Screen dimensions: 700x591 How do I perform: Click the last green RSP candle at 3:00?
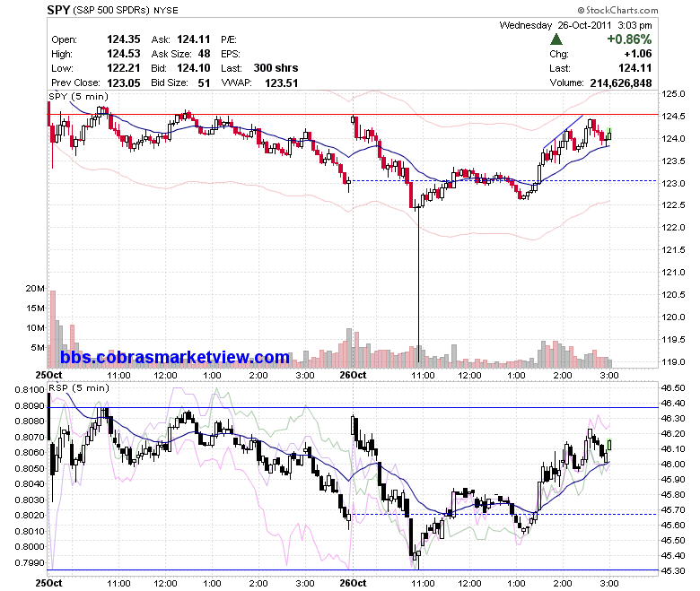coord(609,445)
